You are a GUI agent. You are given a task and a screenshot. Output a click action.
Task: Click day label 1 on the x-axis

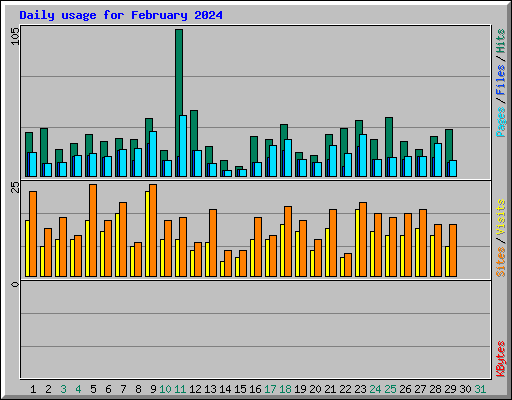(x=33, y=389)
